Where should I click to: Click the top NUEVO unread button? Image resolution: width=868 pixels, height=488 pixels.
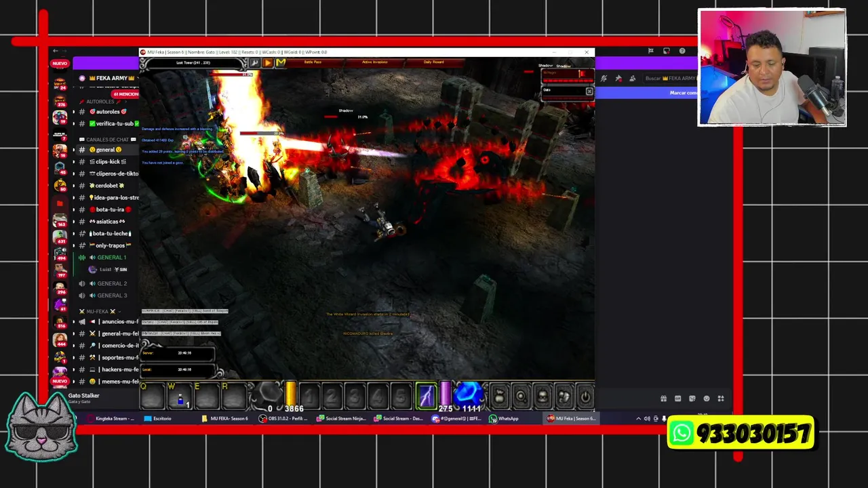(x=60, y=64)
